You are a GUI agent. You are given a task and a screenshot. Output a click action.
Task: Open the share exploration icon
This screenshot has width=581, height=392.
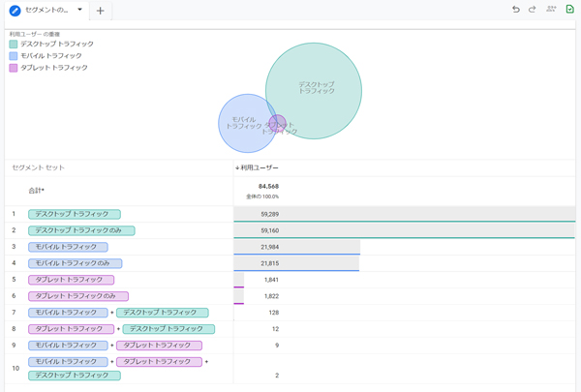(551, 10)
